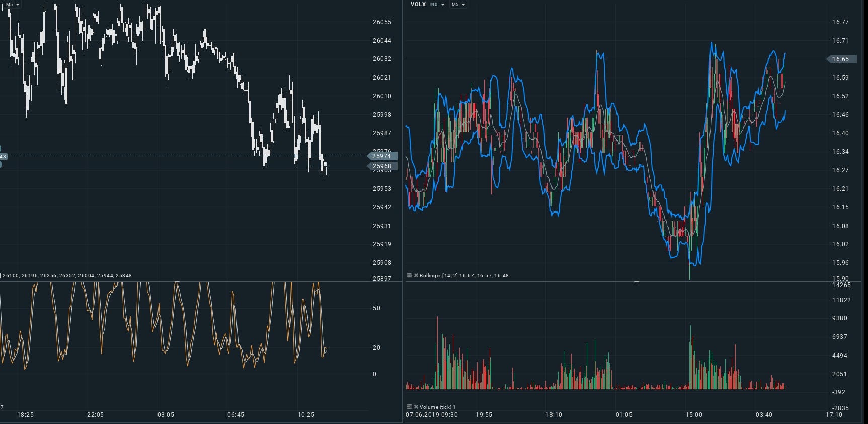Click the 16.77 level on price scale
The image size is (868, 424).
[840, 22]
